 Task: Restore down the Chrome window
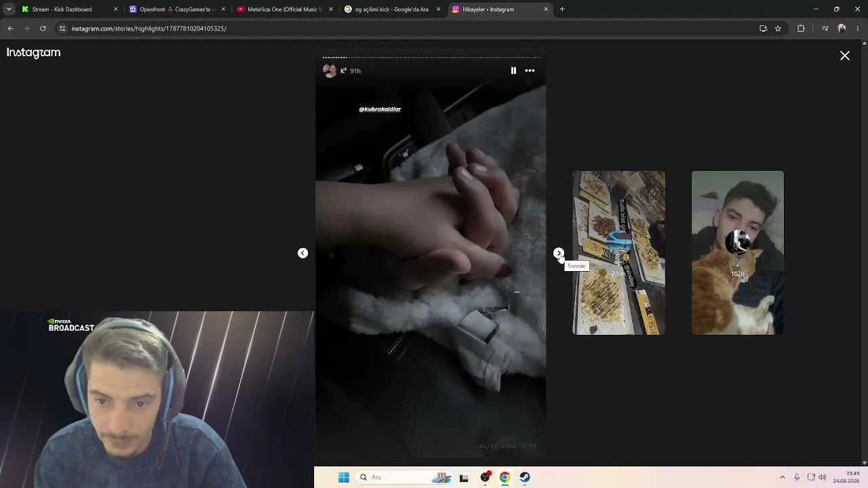pos(837,9)
